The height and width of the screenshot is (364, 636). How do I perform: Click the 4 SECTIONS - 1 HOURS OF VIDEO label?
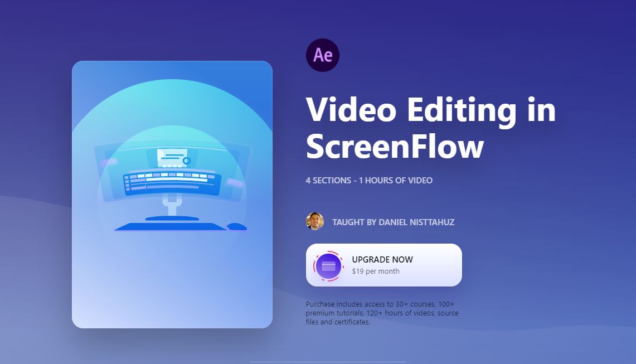coord(368,180)
